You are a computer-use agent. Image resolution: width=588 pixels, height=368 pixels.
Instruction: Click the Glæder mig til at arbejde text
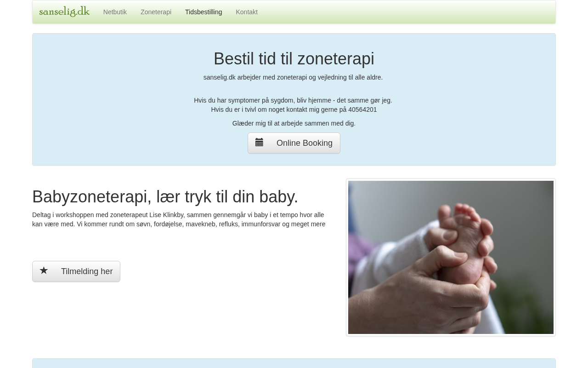294,123
